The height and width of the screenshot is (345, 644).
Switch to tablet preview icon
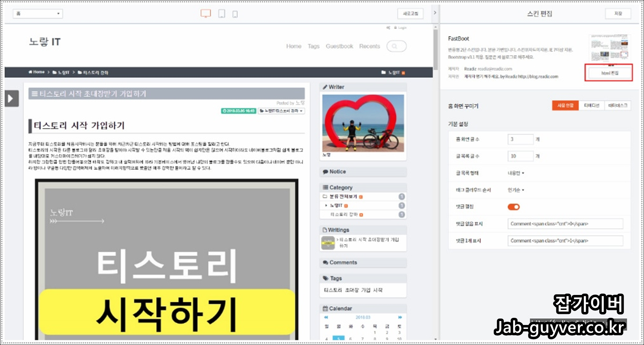[222, 14]
